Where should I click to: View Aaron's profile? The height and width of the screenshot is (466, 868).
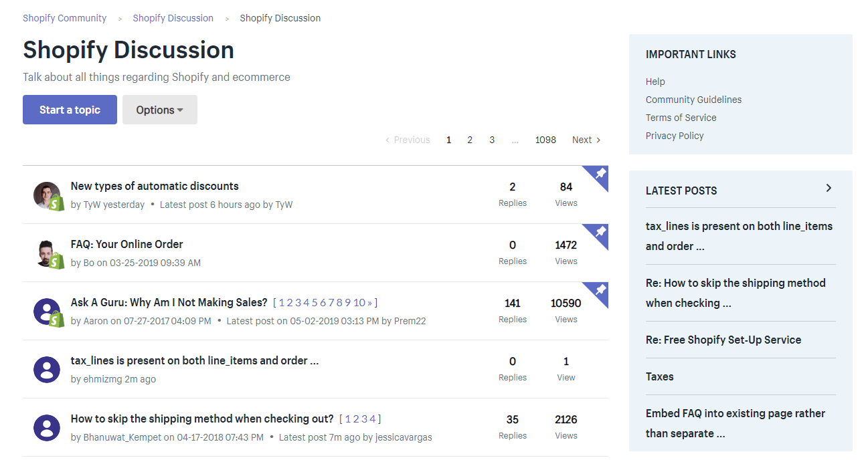click(96, 321)
